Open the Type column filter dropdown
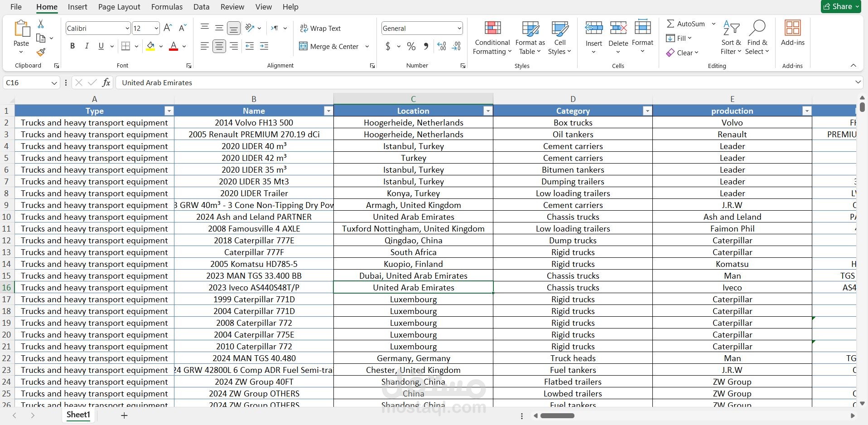Screen dimensions: 868x425 [x=169, y=111]
